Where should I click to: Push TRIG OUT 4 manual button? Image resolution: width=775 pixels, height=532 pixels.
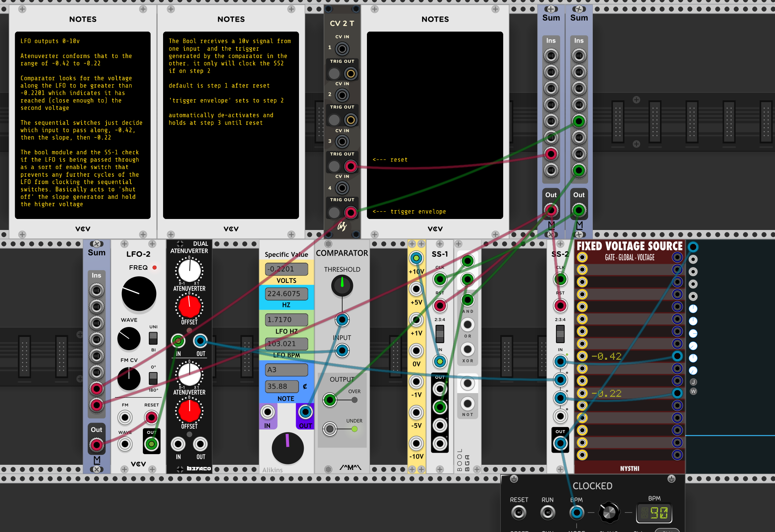[x=334, y=212]
